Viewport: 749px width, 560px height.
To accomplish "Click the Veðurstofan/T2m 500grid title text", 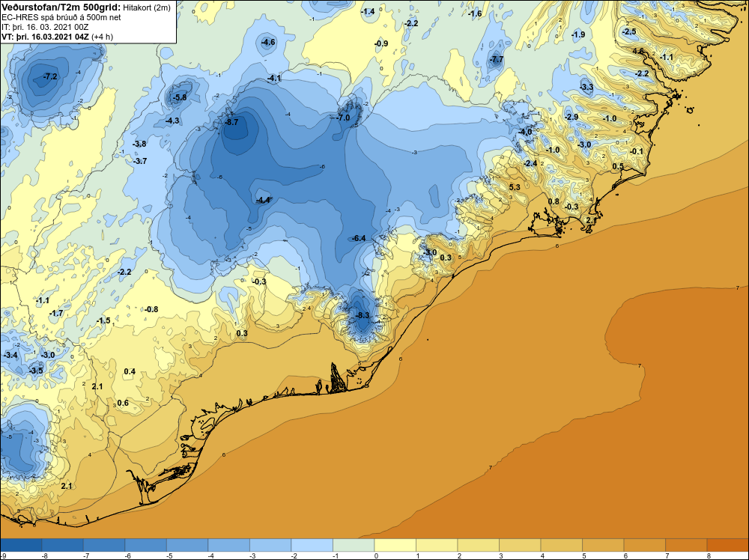I will 60,7.
